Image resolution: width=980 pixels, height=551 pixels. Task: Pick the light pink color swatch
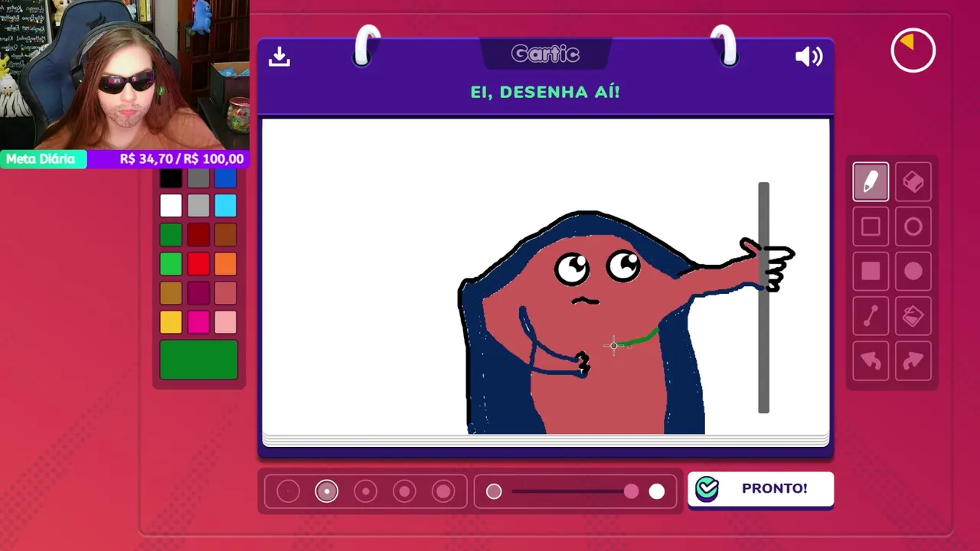click(x=226, y=322)
